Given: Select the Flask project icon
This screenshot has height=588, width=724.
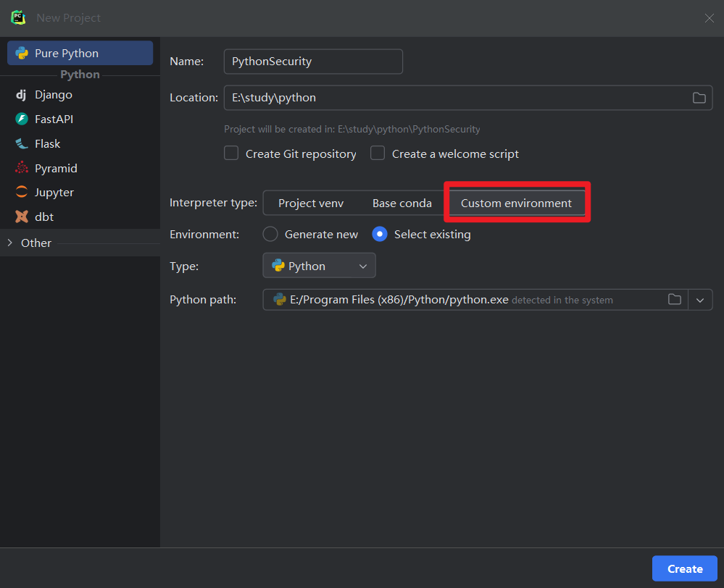Looking at the screenshot, I should click(22, 144).
